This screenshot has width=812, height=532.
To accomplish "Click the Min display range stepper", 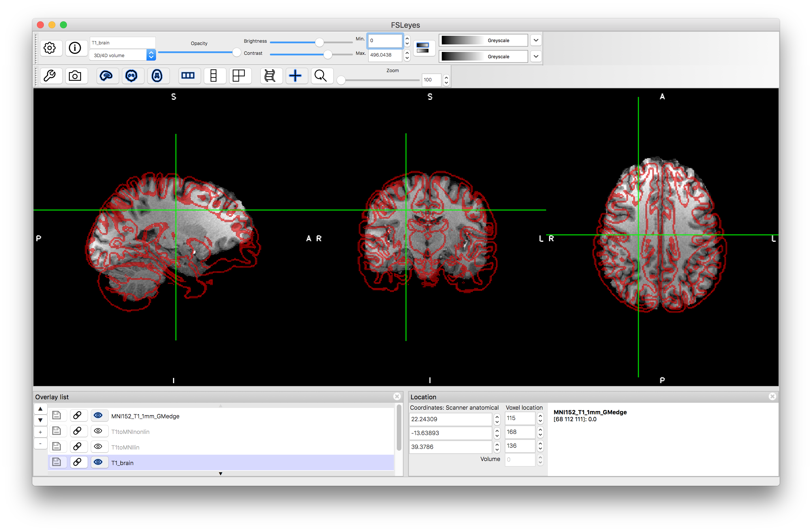I will (407, 41).
